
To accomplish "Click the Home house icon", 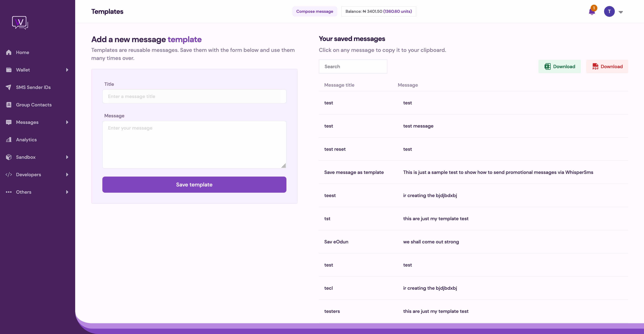I will click(9, 52).
